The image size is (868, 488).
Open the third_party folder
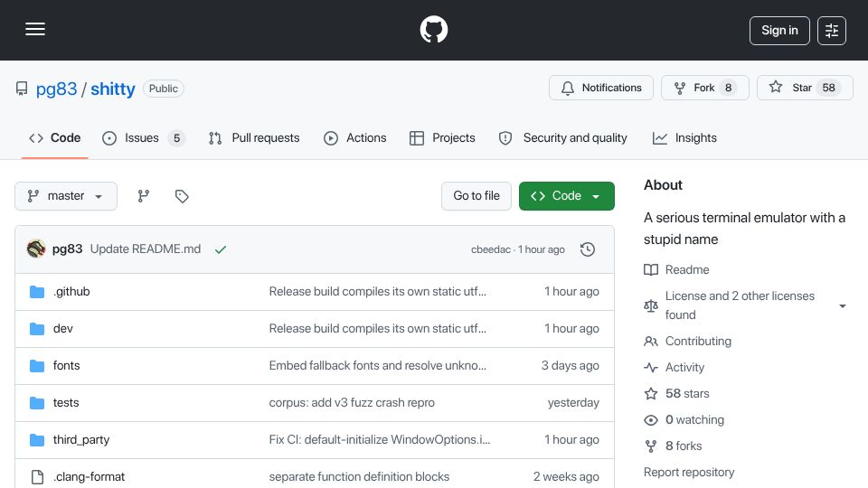coord(81,440)
